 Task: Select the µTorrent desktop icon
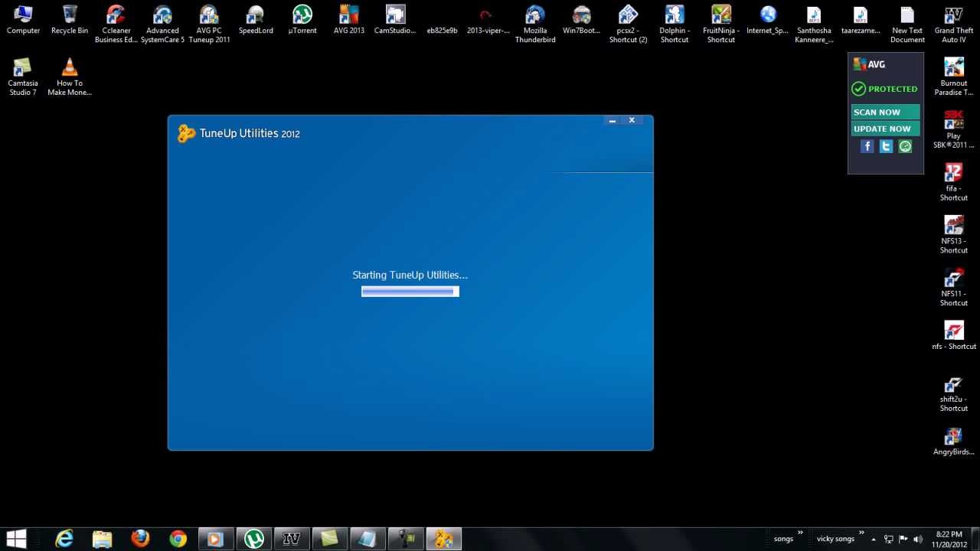coord(302,21)
